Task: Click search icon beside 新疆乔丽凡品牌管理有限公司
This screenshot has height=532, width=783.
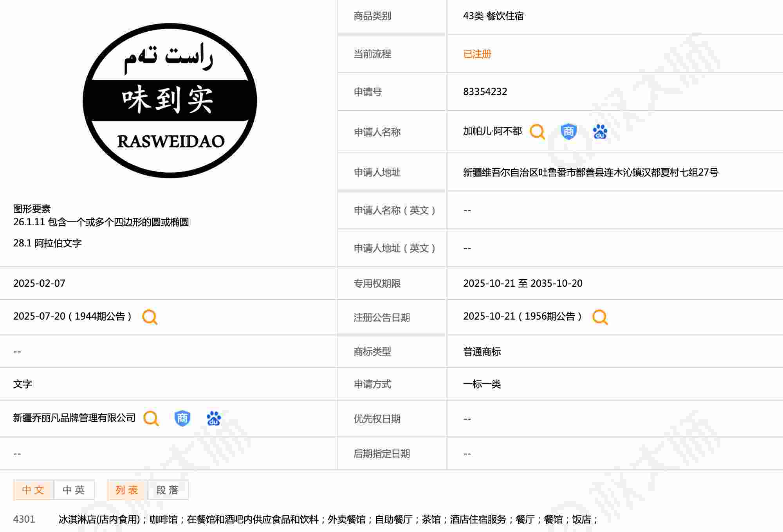Action: (x=151, y=418)
